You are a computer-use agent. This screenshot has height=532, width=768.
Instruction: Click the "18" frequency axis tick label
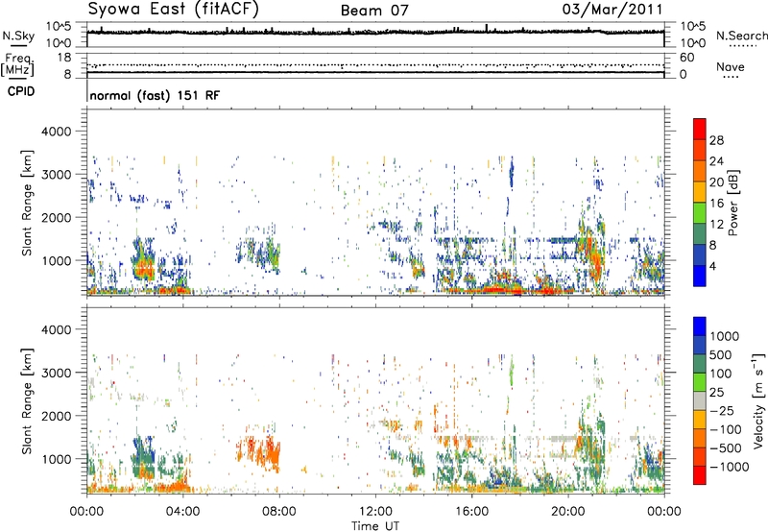tap(63, 58)
